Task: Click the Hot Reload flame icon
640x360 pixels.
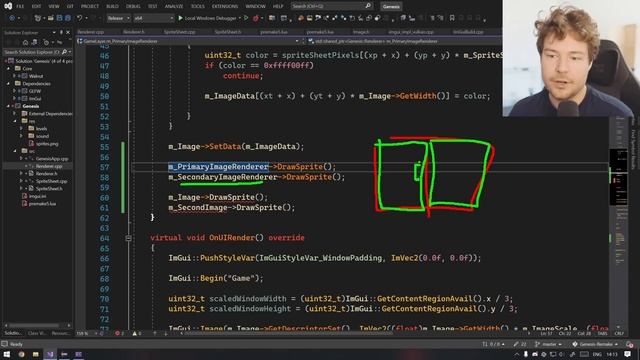Action: (256, 18)
